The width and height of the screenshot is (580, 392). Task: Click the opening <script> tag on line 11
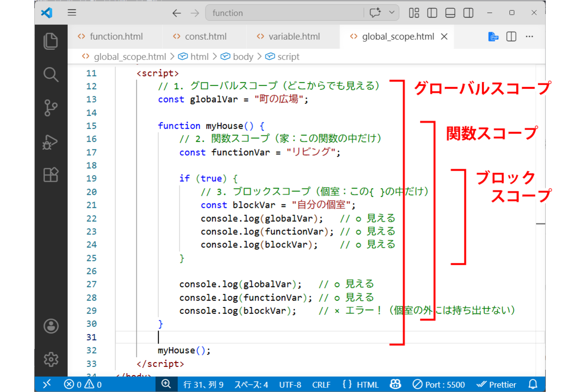158,73
